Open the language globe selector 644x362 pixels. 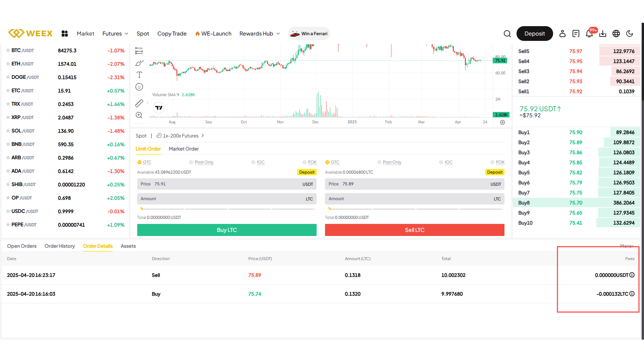[x=616, y=34]
